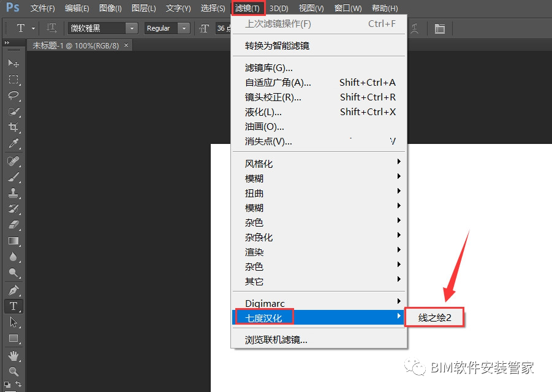Select the Dodge tool

pos(13,273)
